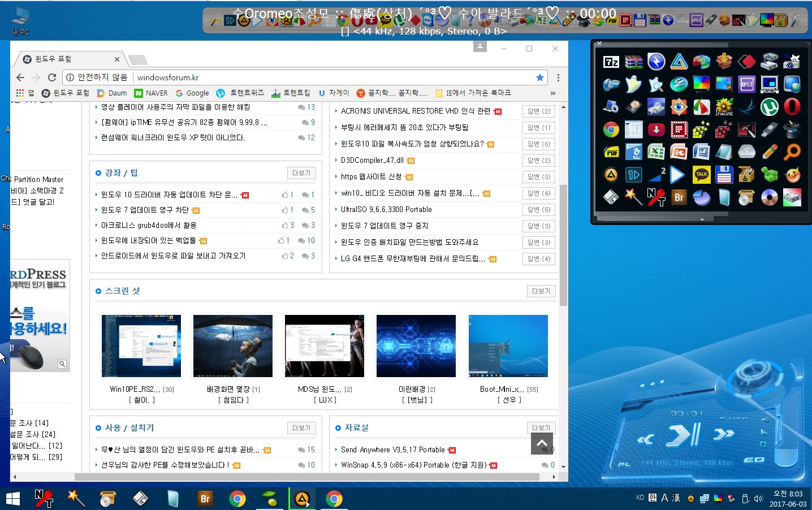Open the NAVER bookmark
The image size is (812, 510).
[x=151, y=93]
